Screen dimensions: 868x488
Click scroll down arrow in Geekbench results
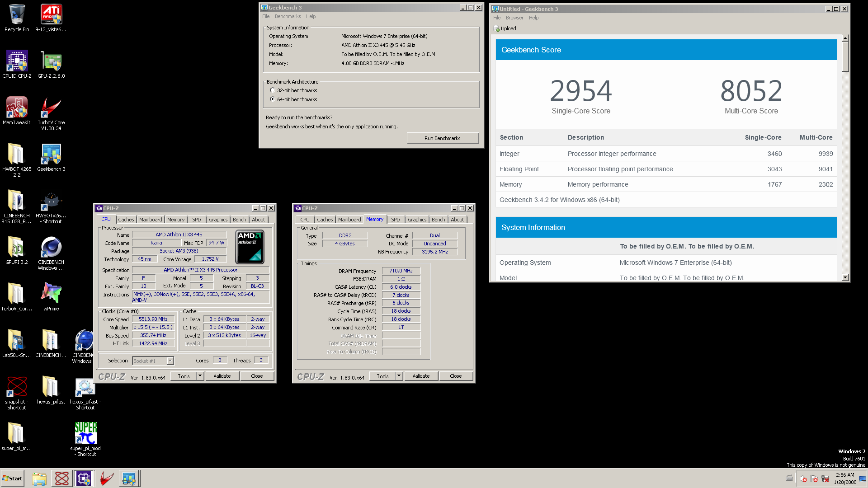[x=845, y=277]
